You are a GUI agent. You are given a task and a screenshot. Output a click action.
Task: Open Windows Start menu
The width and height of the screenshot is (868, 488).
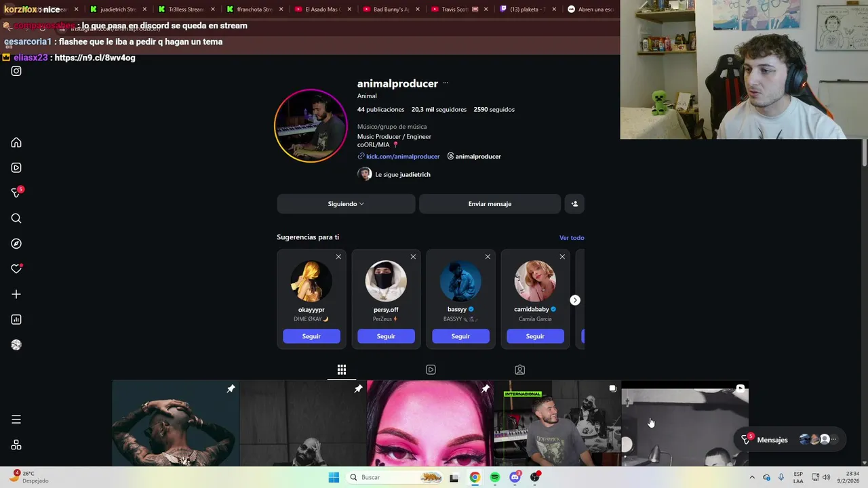coord(334,477)
